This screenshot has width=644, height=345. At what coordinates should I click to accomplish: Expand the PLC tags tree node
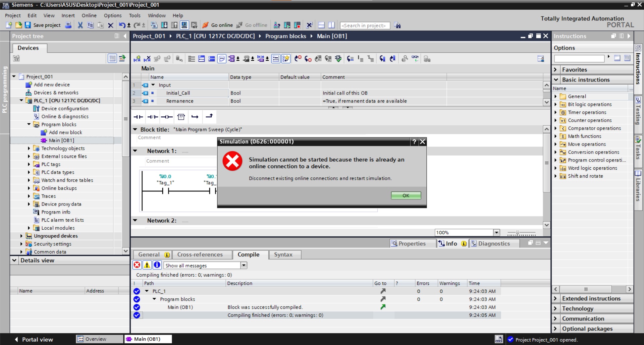pos(29,164)
